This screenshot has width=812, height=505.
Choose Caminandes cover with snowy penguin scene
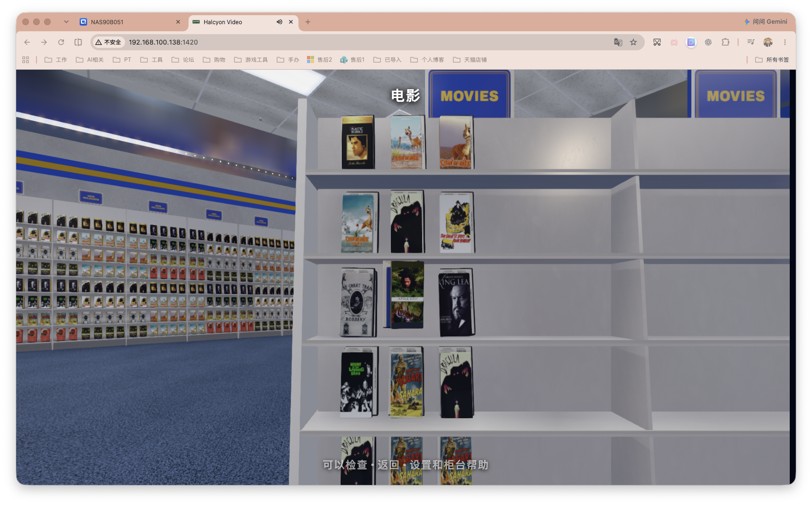pyautogui.click(x=359, y=222)
